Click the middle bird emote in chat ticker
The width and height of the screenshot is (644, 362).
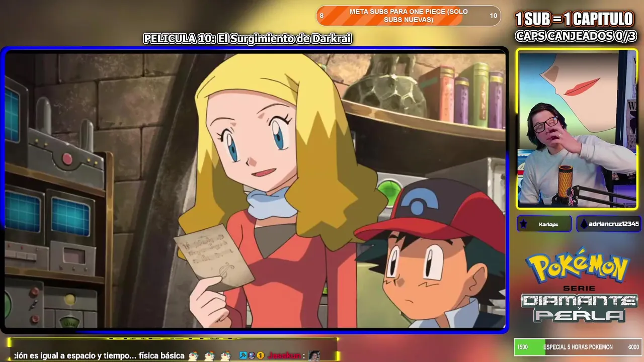pyautogui.click(x=209, y=355)
